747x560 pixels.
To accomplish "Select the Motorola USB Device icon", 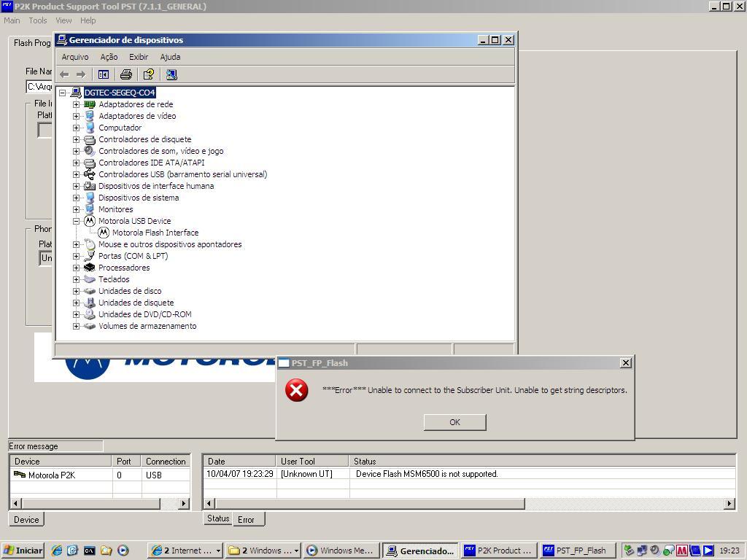I will coord(90,221).
